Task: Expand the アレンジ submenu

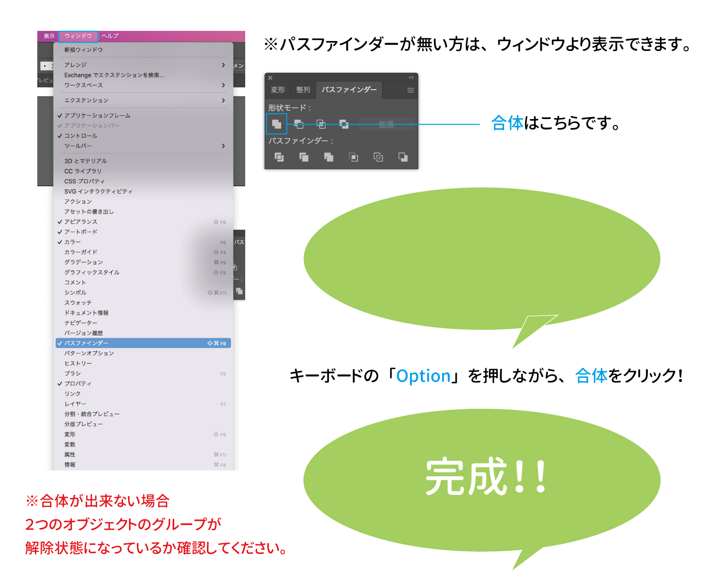Action: coord(143,65)
